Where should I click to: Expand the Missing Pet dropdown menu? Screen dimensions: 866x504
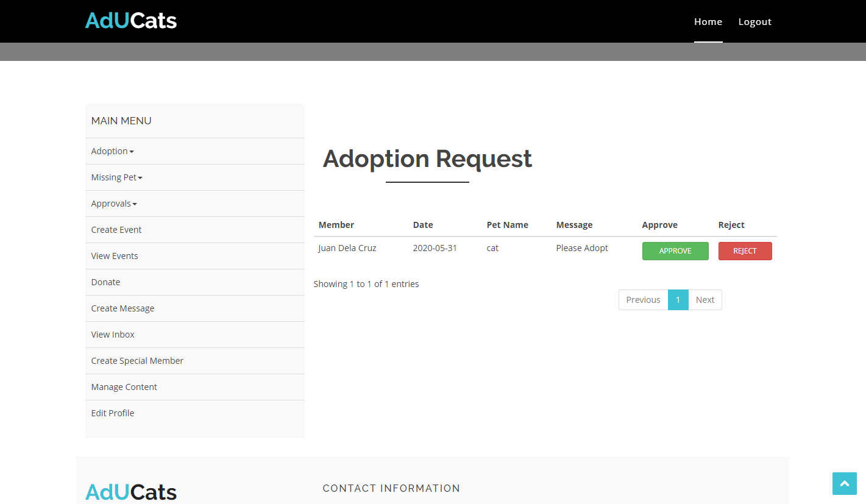[x=116, y=177]
